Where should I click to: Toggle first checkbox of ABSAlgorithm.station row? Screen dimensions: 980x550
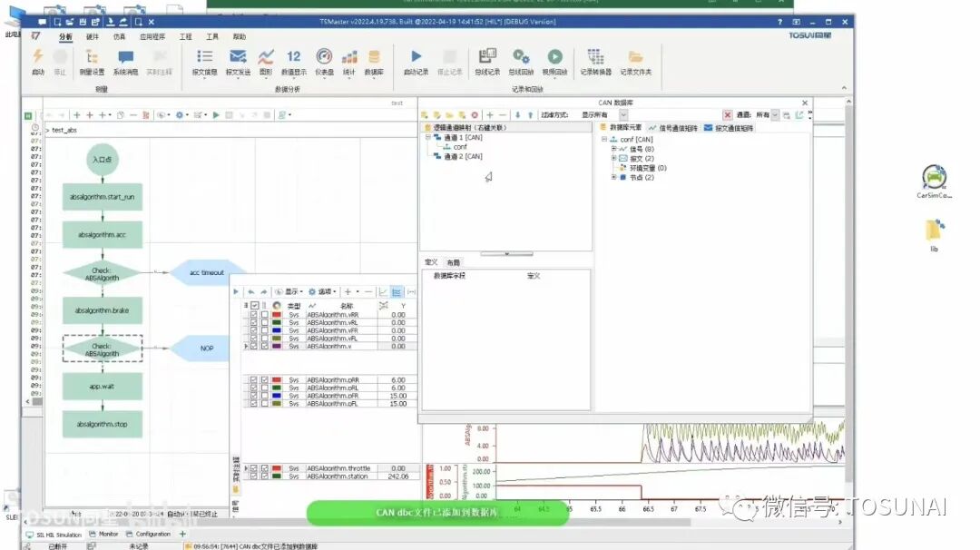[254, 476]
